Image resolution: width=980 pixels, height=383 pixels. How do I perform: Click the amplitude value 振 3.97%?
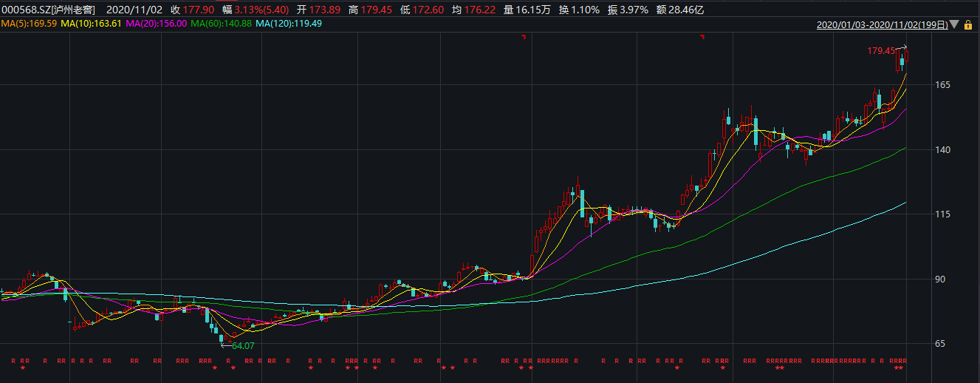(628, 10)
